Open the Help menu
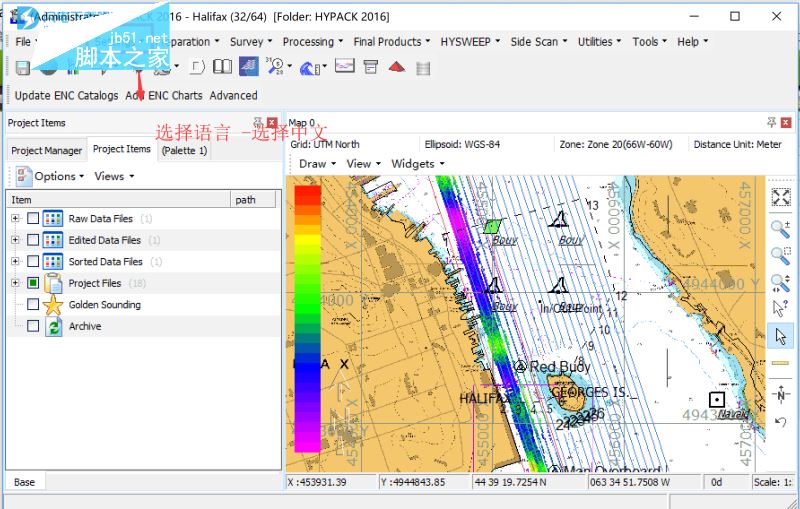The width and height of the screenshot is (800, 509). 692,42
